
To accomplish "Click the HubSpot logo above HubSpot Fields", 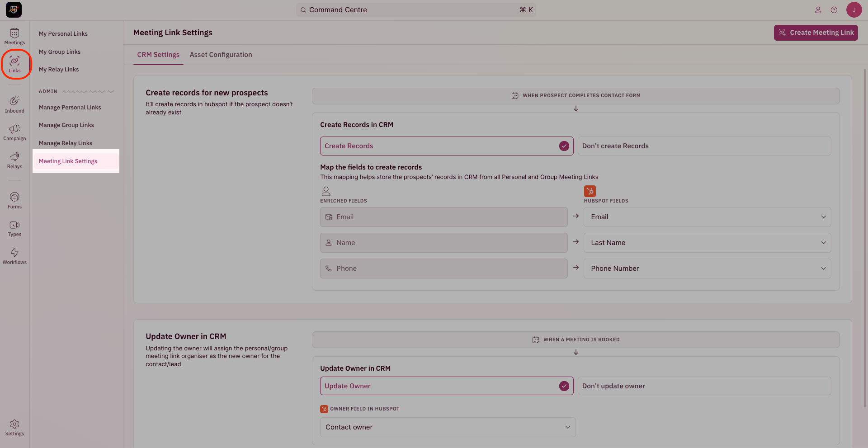I will tap(590, 191).
